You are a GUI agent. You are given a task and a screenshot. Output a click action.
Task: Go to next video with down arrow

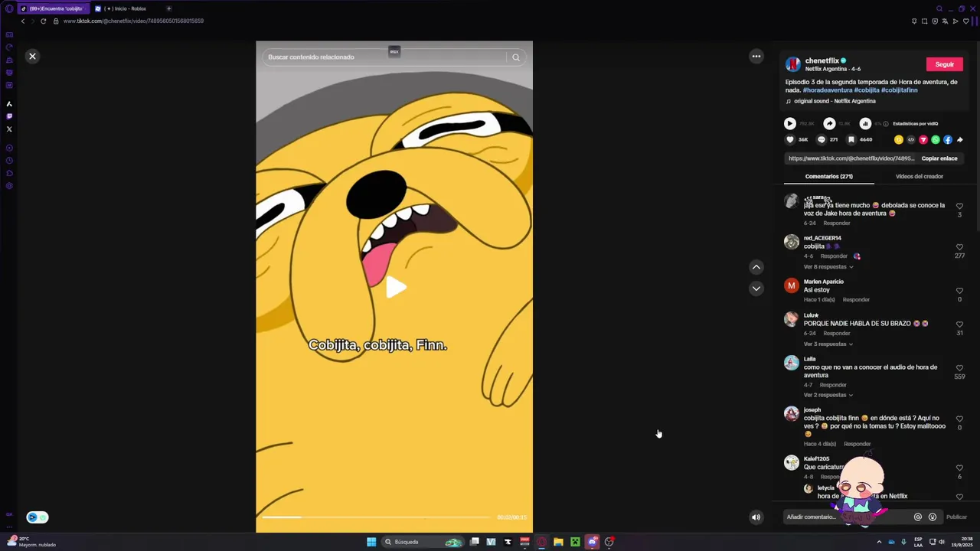(756, 289)
